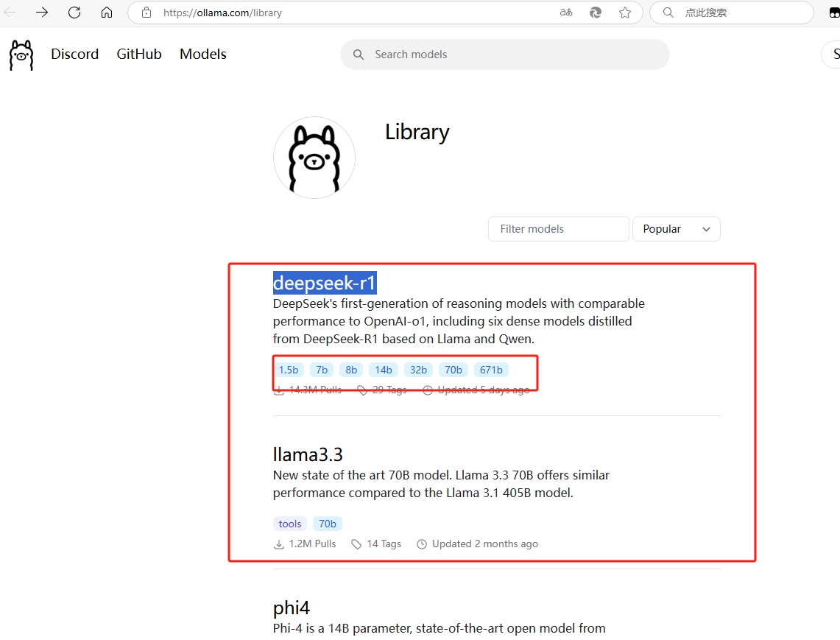Viewport: 840px width, 640px height.
Task: Select the 1.5b size tag
Action: (x=289, y=370)
